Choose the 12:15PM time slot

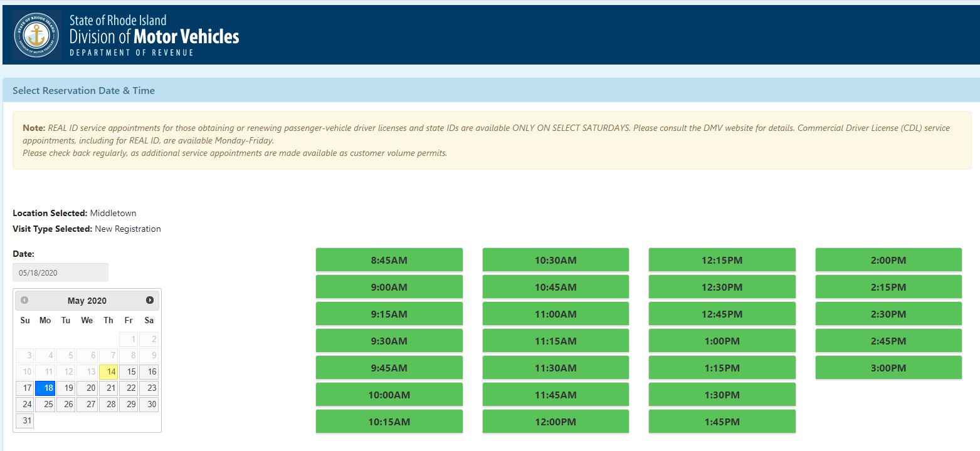(722, 260)
